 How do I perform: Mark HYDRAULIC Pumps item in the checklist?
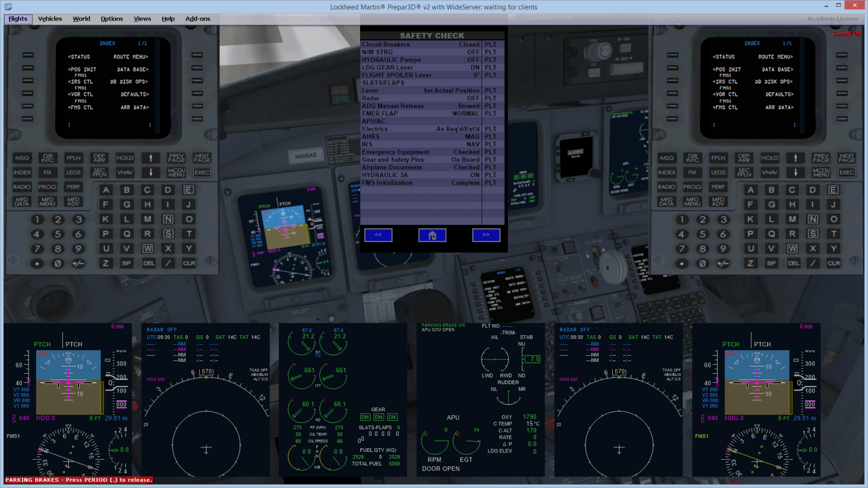coord(421,60)
